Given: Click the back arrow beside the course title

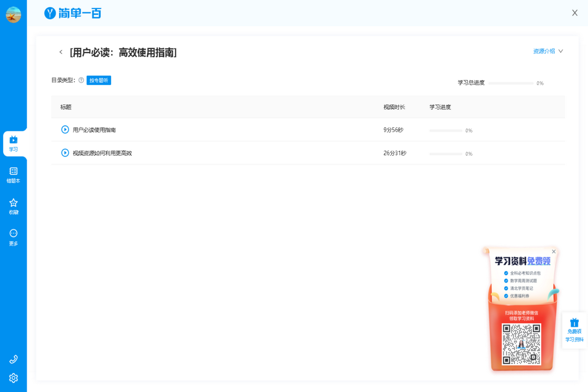Looking at the screenshot, I should pos(61,52).
